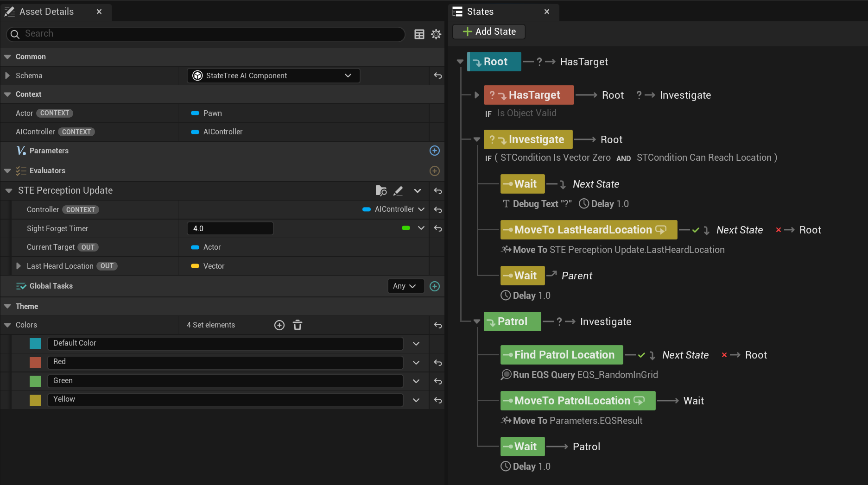Click the Global Tasks checklist icon
Viewport: 868px width, 485px height.
pyautogui.click(x=21, y=286)
